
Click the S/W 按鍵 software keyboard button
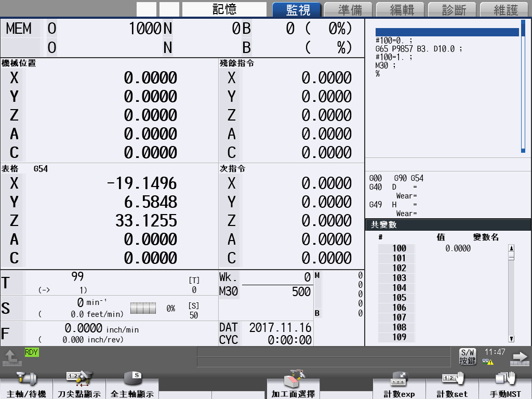[467, 356]
